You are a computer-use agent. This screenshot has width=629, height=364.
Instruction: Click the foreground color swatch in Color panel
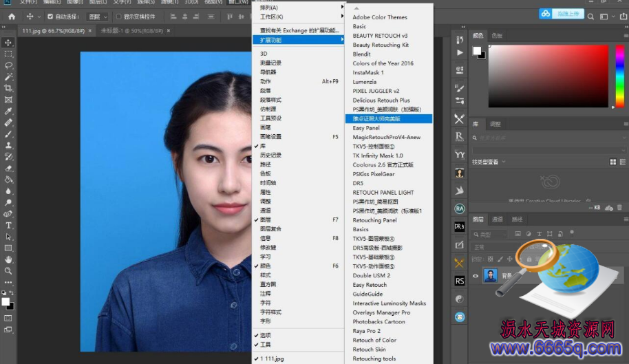click(x=477, y=50)
